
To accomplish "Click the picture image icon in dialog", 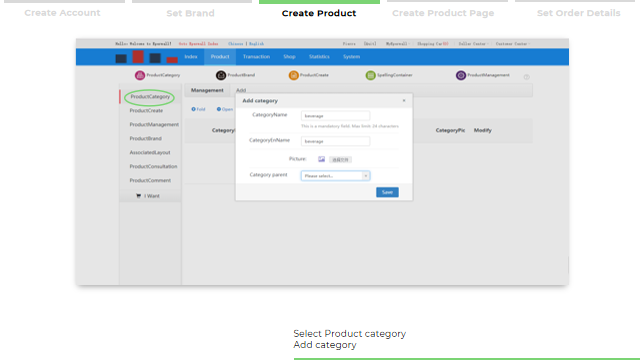I will 322,159.
